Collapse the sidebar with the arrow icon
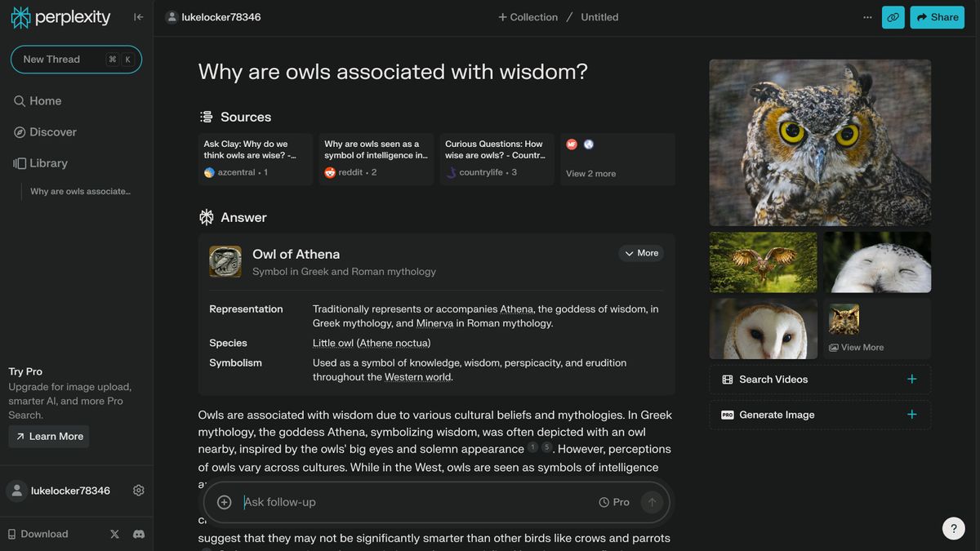Image resolution: width=980 pixels, height=551 pixels. coord(139,17)
